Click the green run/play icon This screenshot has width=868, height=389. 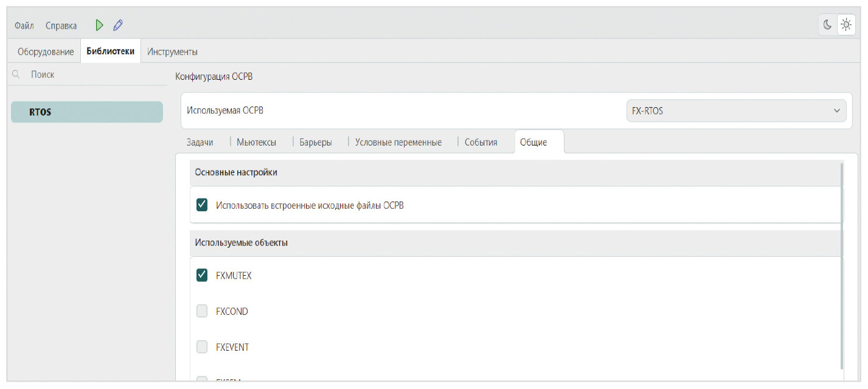(x=100, y=25)
